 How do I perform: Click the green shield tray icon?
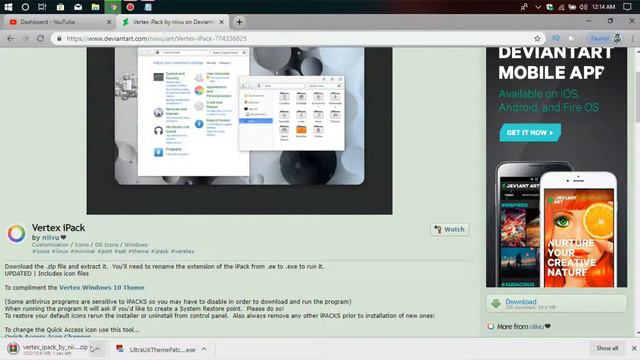point(550,7)
